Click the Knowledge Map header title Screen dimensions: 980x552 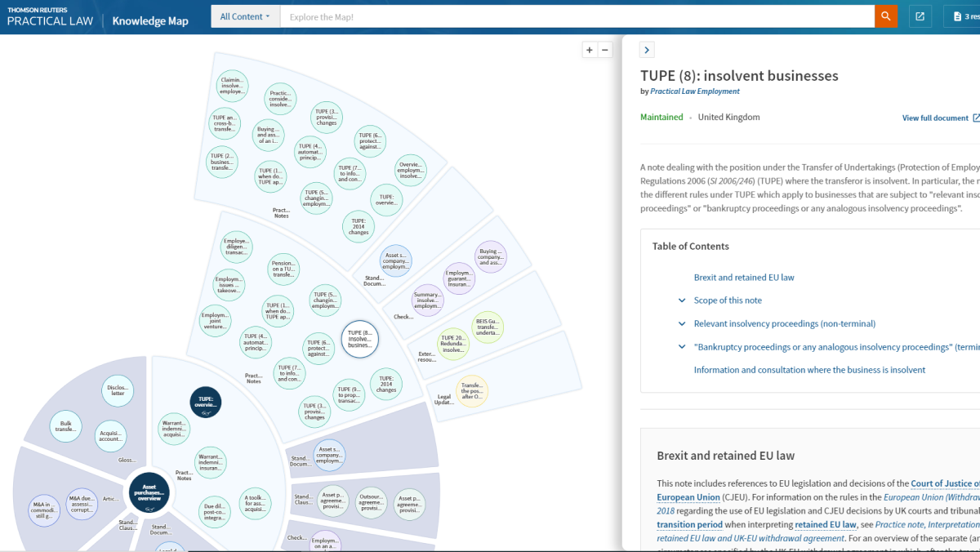[x=150, y=20]
